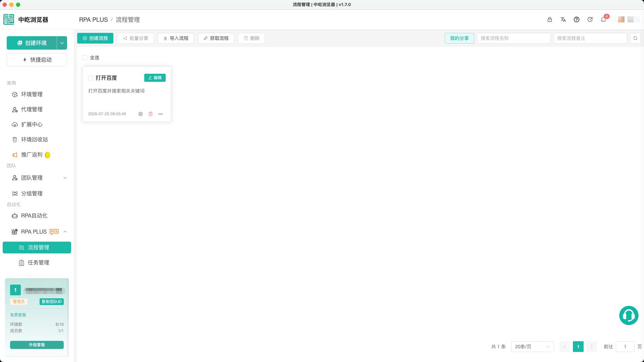Go to previous page arrow
The height and width of the screenshot is (362, 644).
point(565,347)
